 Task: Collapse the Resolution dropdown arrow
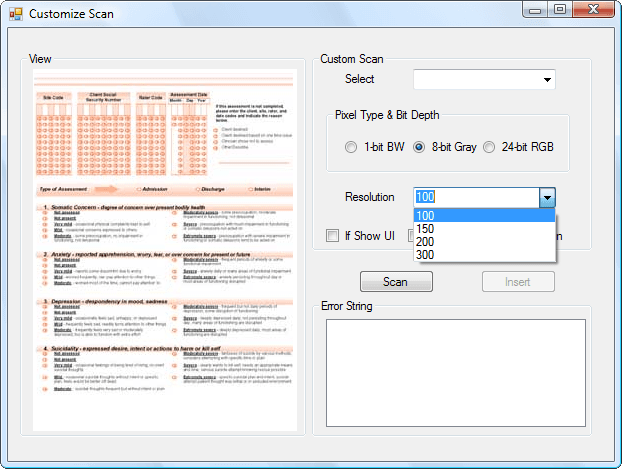click(547, 198)
